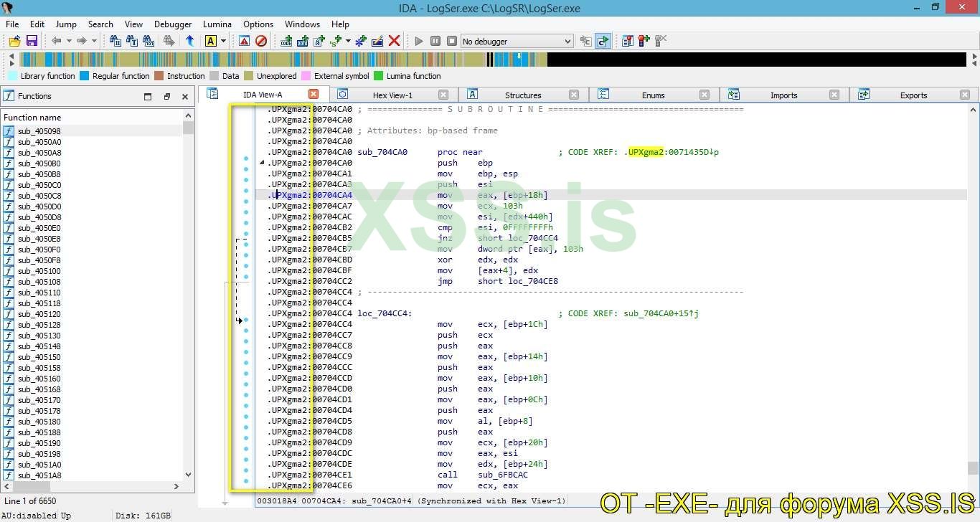This screenshot has height=522, width=980.
Task: Jump forward with the right arrow button
Action: click(82, 41)
